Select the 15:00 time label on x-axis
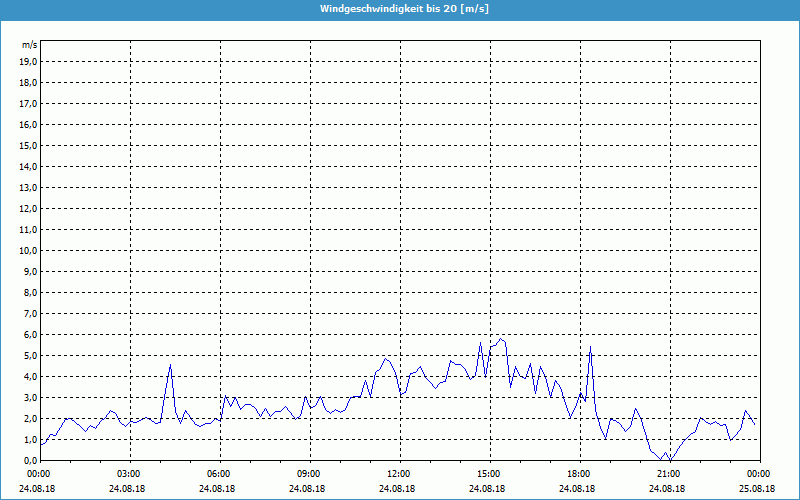Image resolution: width=800 pixels, height=500 pixels. point(488,473)
